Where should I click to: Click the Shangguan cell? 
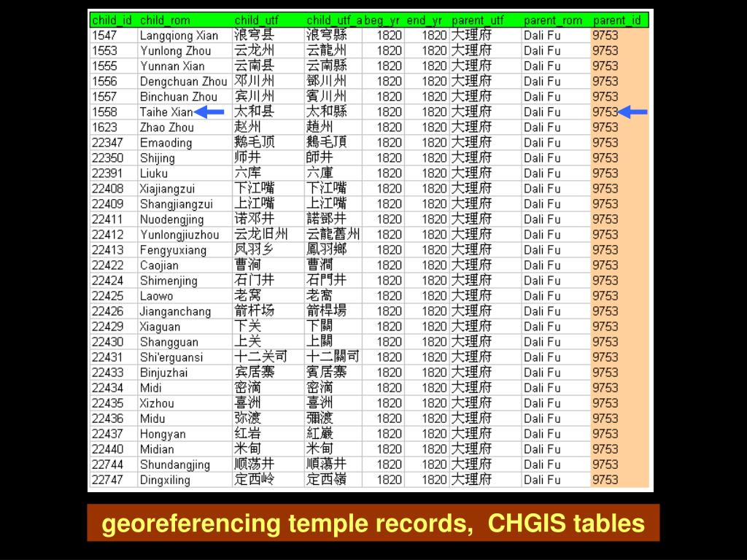pyautogui.click(x=185, y=342)
